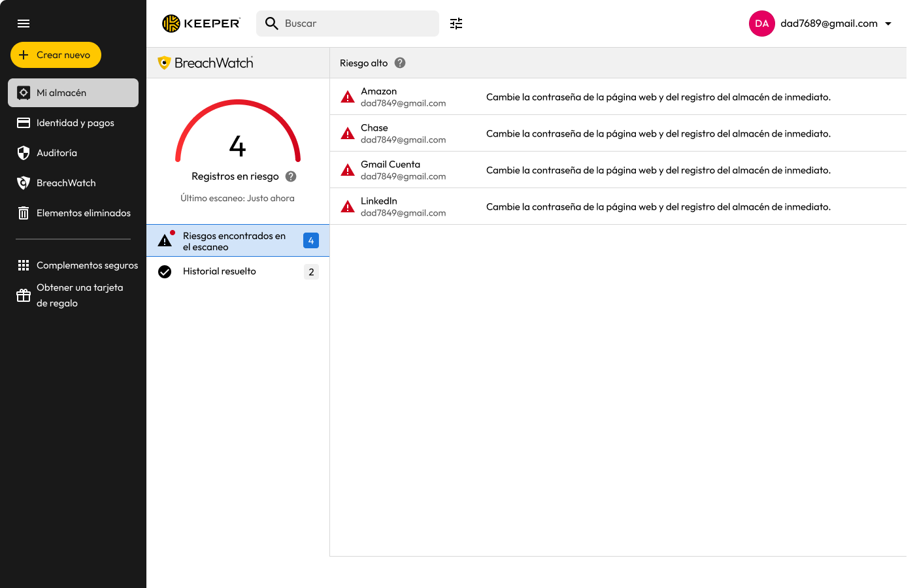Go to Auditoría in the sidebar
915x588 pixels.
point(73,153)
